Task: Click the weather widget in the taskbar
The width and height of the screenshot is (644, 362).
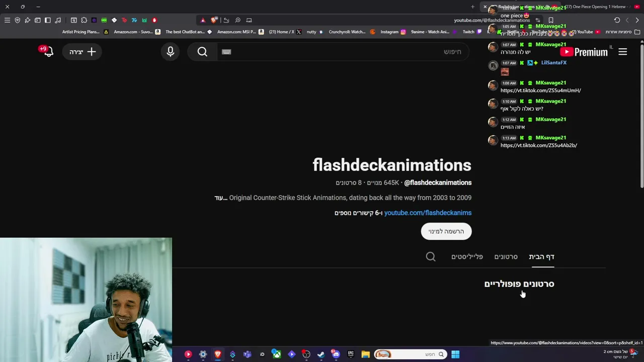Action: coord(620,354)
